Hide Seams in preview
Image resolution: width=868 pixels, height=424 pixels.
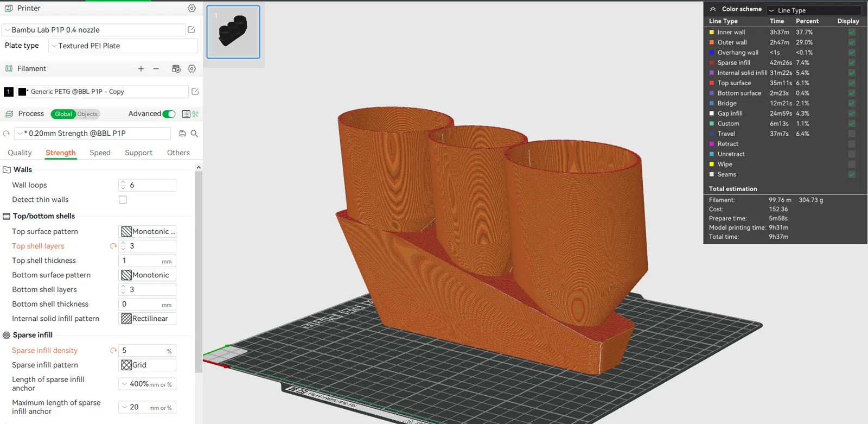[x=852, y=175]
